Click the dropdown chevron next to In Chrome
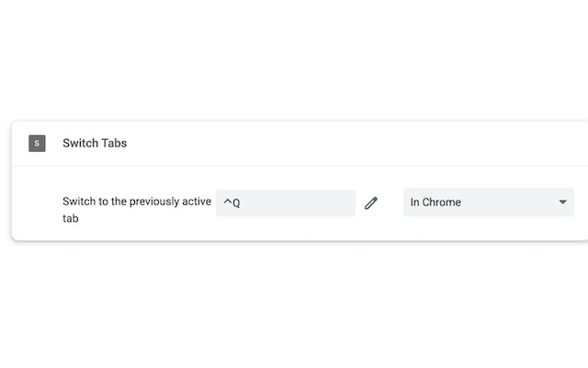The height and width of the screenshot is (368, 588). click(563, 202)
